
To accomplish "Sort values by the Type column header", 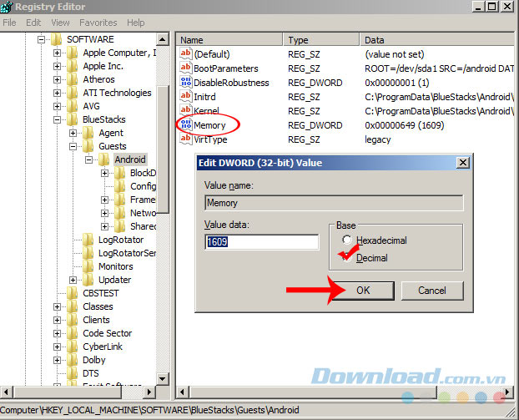I will coord(321,40).
